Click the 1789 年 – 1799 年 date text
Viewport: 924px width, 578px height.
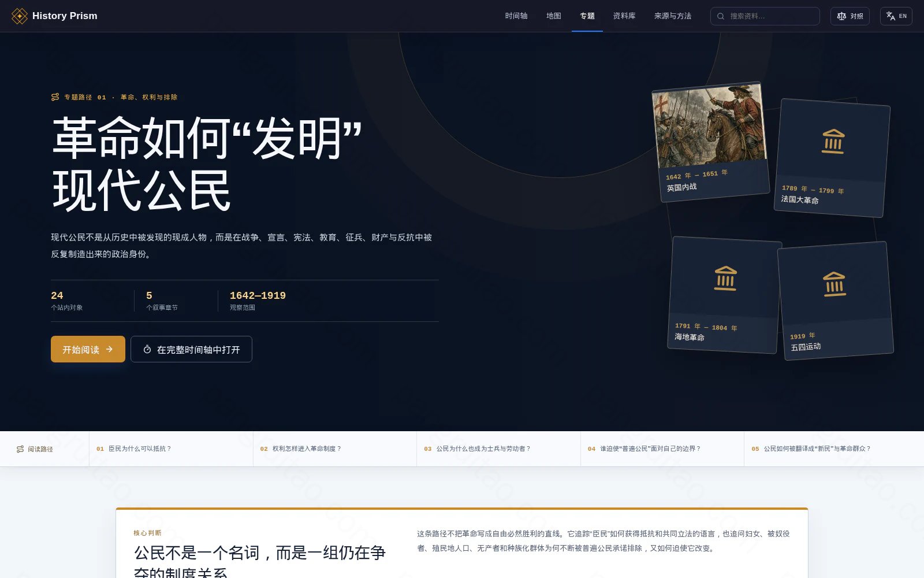[813, 190]
